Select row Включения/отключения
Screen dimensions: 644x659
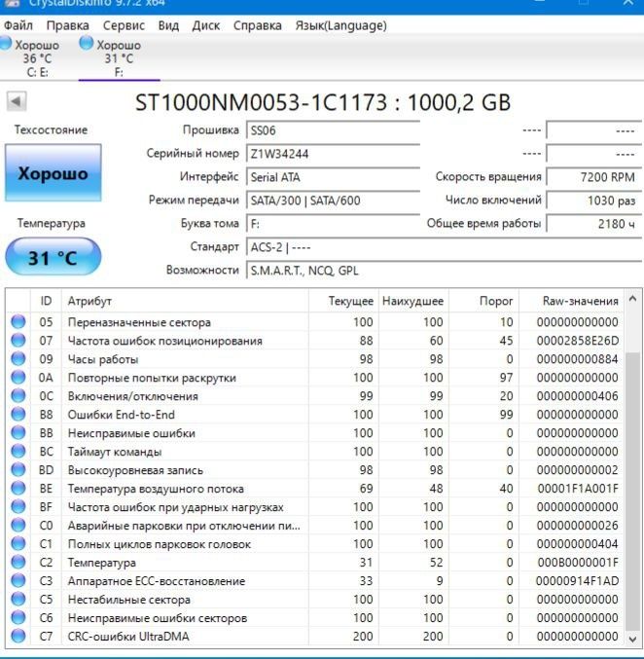[x=315, y=396]
